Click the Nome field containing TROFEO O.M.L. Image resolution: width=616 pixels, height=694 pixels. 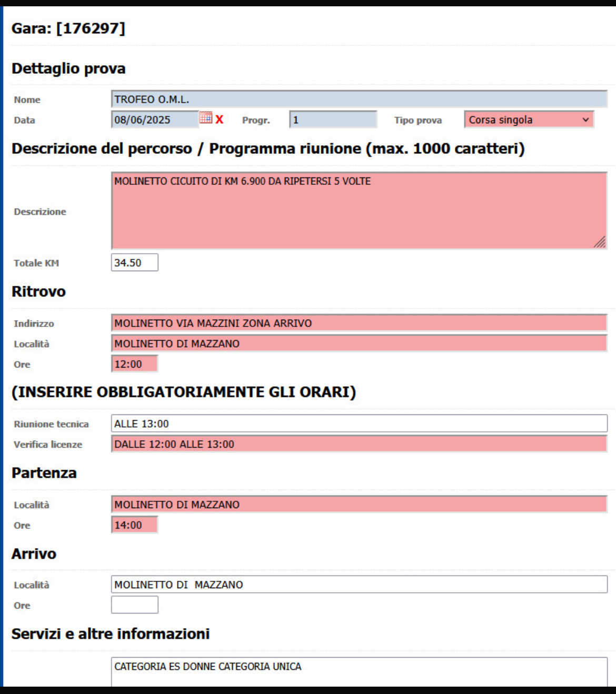pos(359,100)
